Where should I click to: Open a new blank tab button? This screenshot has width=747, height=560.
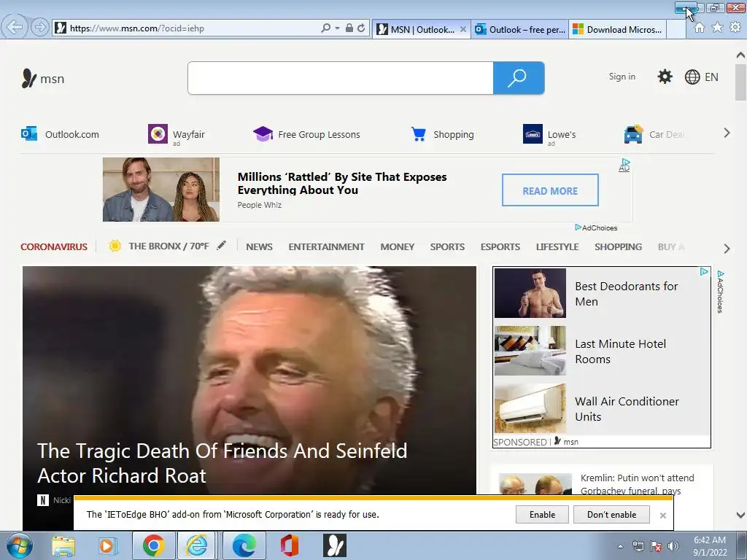click(x=676, y=29)
